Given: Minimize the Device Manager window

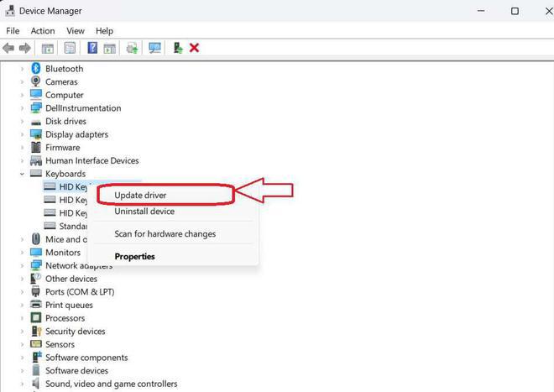Looking at the screenshot, I should coord(481,11).
